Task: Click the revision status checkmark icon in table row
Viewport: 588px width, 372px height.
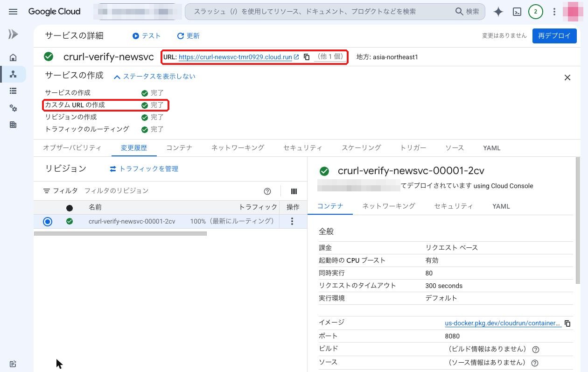Action: click(70, 221)
